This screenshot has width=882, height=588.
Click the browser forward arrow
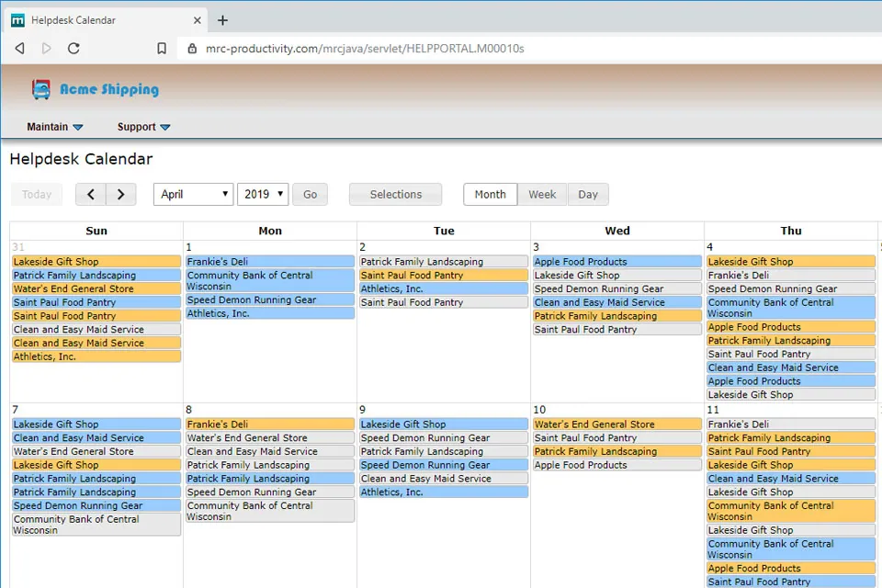tap(47, 49)
